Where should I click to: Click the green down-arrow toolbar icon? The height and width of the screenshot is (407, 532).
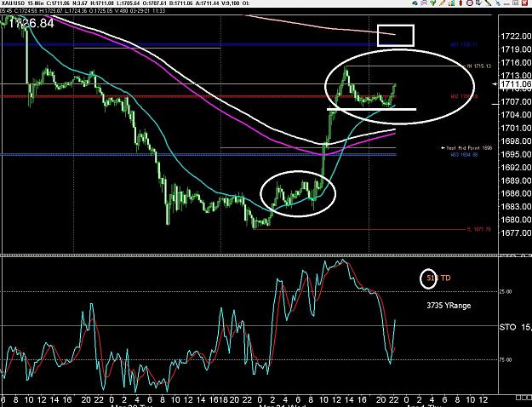point(432,3)
